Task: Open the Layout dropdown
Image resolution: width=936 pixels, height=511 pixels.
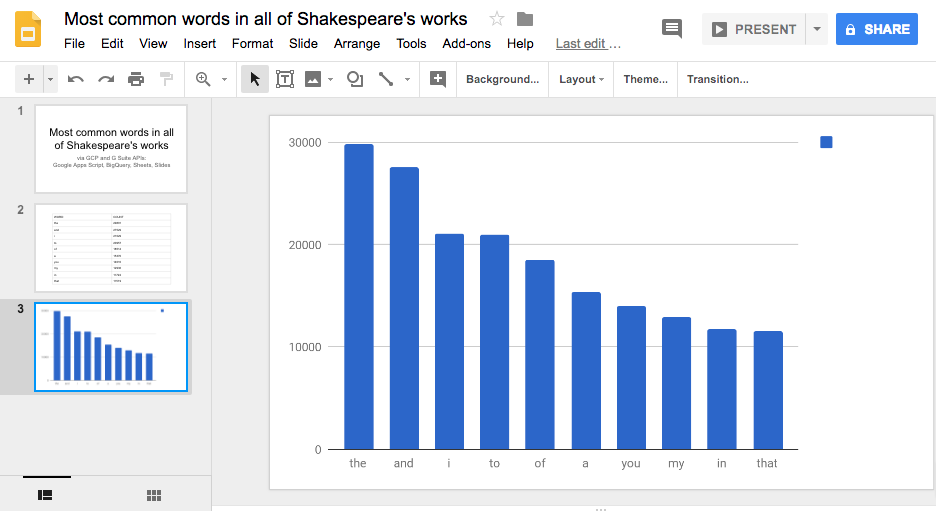Action: [581, 79]
